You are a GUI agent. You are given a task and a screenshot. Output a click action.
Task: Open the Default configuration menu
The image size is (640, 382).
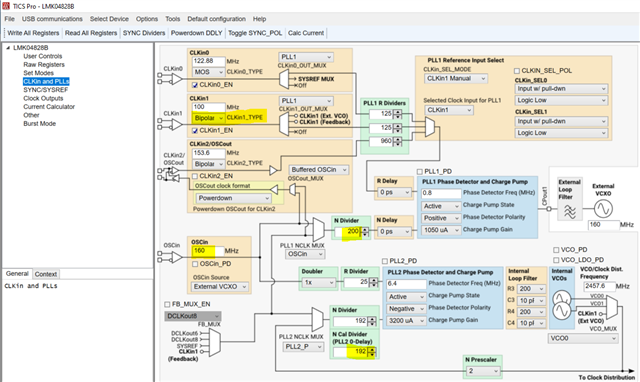coord(216,19)
